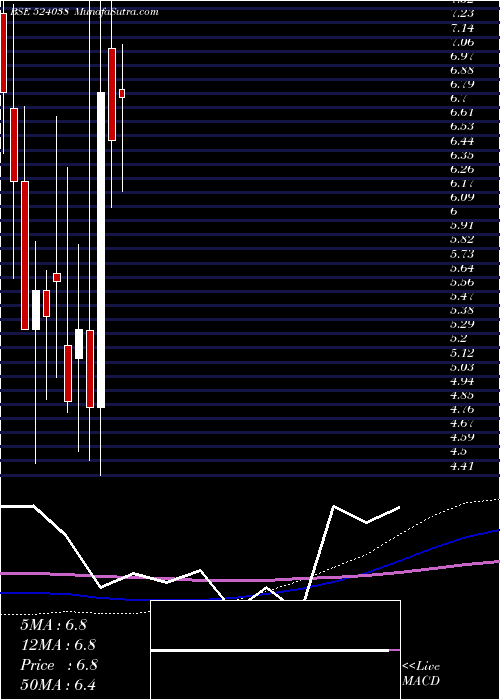
Task: Click the 5.56 price axis label
Action: (x=462, y=282)
